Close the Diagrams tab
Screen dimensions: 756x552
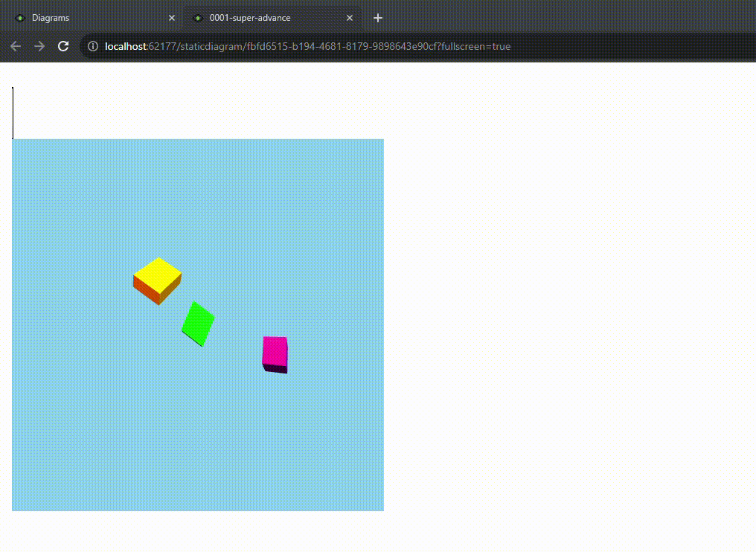pyautogui.click(x=172, y=17)
